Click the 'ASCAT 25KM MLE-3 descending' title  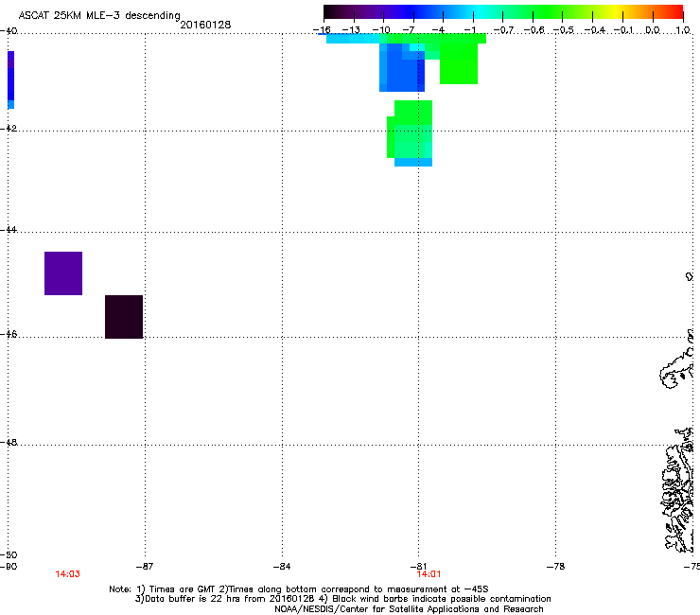tap(99, 15)
